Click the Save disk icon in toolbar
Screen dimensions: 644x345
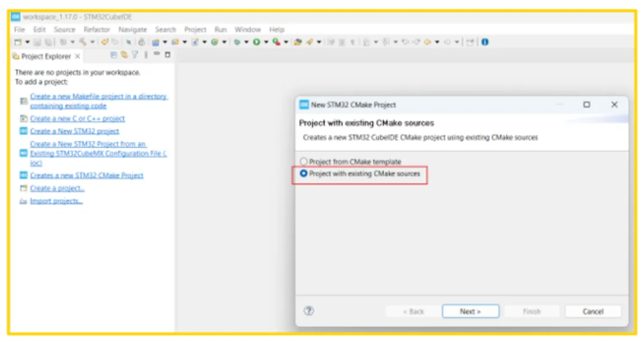(x=37, y=42)
